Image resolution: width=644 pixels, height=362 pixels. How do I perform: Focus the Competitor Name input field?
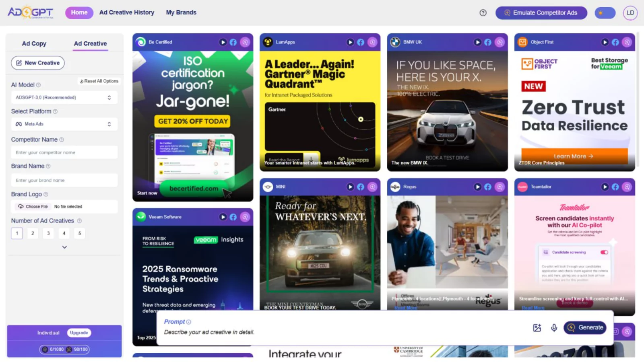pyautogui.click(x=64, y=153)
